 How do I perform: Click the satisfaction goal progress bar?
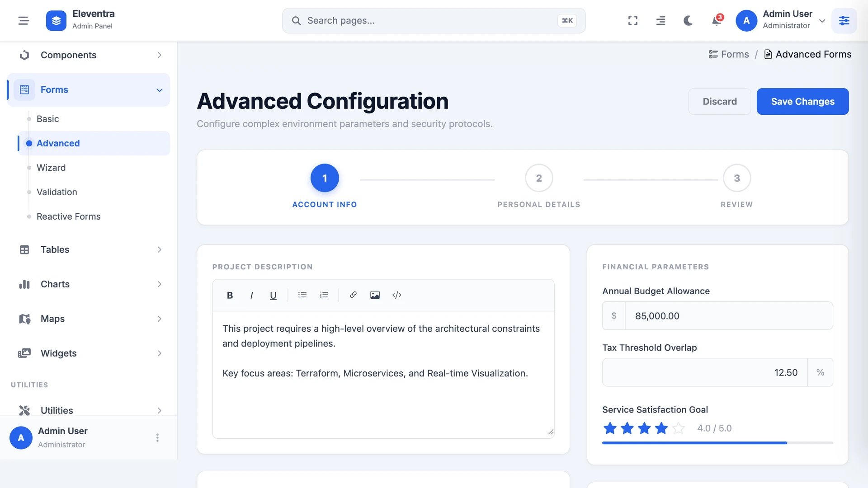(717, 443)
